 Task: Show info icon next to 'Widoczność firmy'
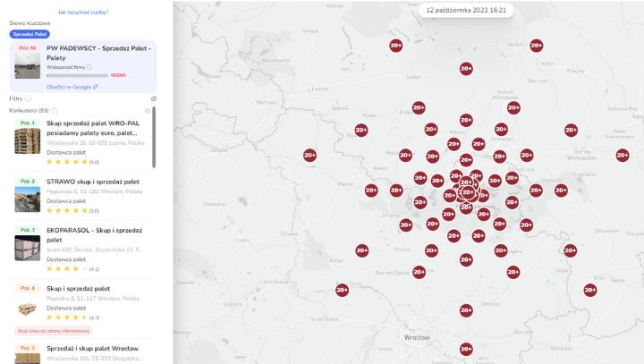[89, 67]
